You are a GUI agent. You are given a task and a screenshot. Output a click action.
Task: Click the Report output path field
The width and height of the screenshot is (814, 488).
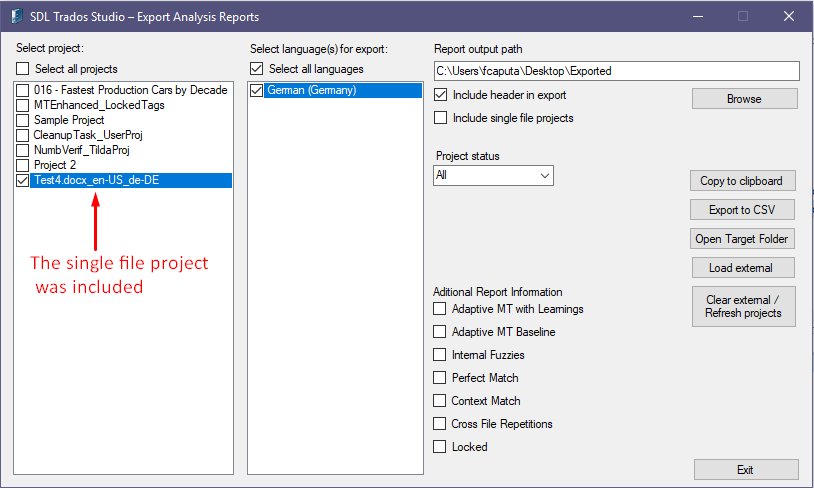click(x=617, y=71)
